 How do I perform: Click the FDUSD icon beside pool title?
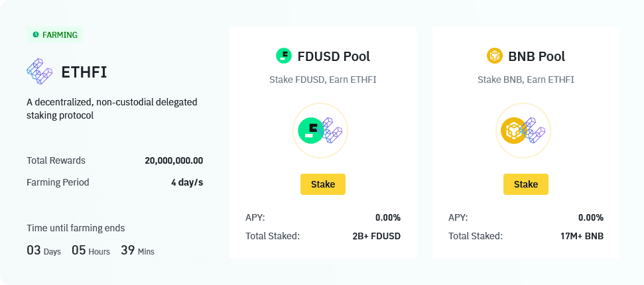[x=284, y=56]
